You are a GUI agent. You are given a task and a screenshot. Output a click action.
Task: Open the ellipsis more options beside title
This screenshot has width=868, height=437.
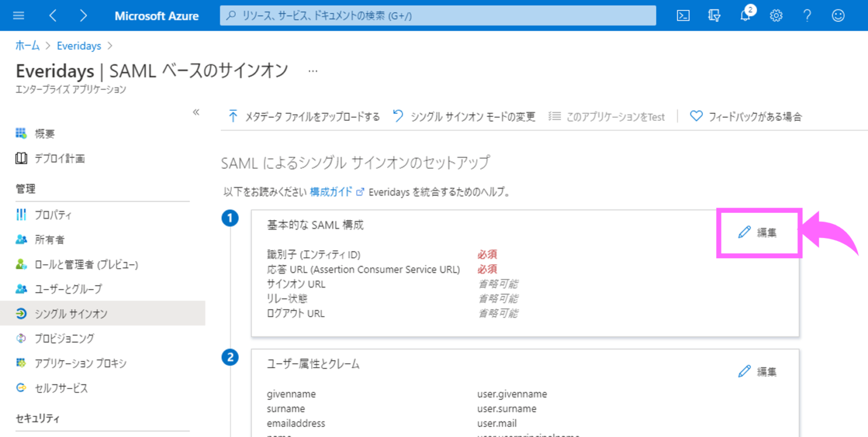click(x=313, y=71)
